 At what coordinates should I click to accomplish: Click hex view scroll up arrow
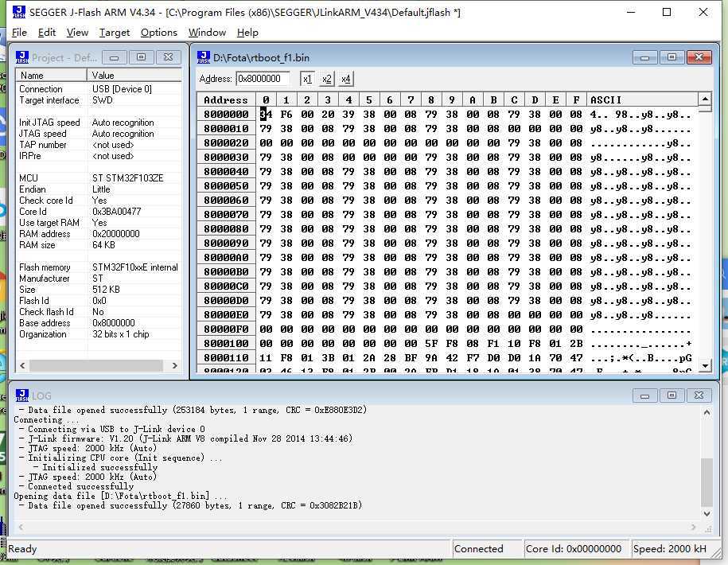point(705,99)
